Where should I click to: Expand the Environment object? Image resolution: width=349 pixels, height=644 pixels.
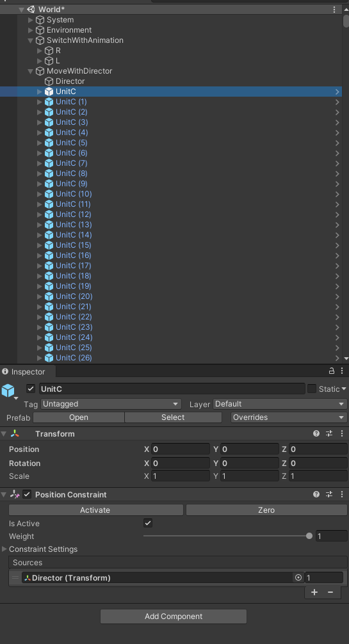click(31, 30)
